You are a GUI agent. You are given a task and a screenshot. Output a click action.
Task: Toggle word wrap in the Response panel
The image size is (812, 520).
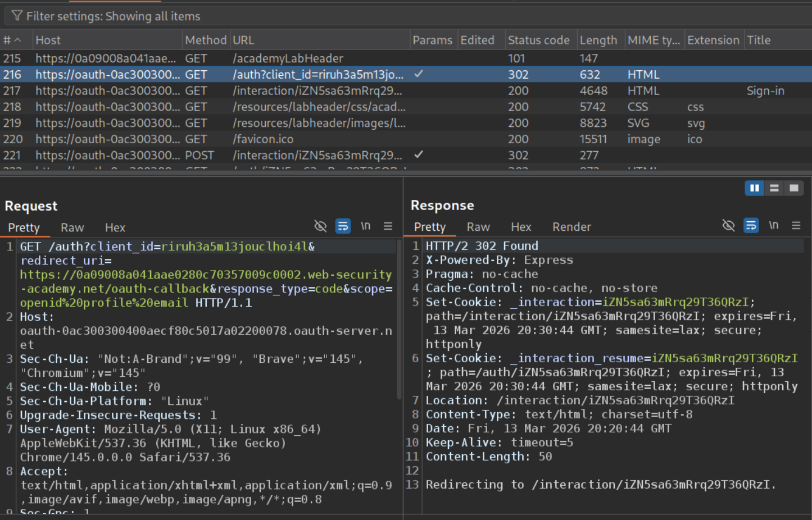click(x=751, y=225)
